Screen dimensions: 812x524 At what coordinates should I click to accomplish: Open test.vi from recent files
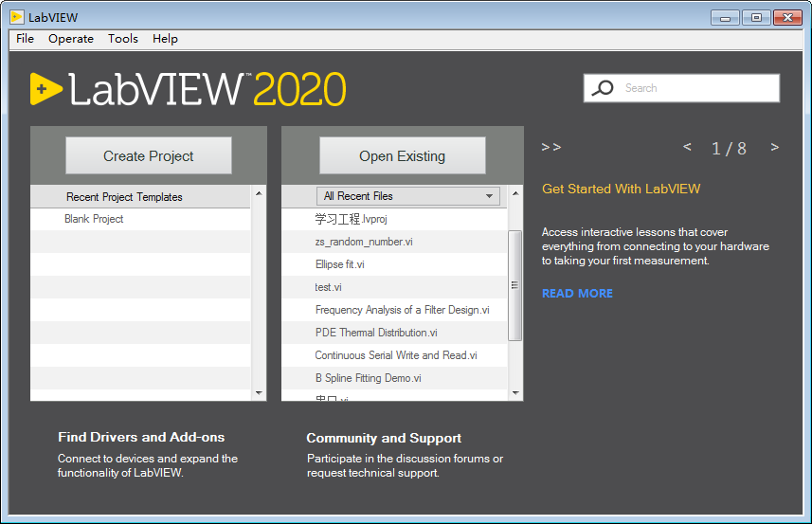394,287
